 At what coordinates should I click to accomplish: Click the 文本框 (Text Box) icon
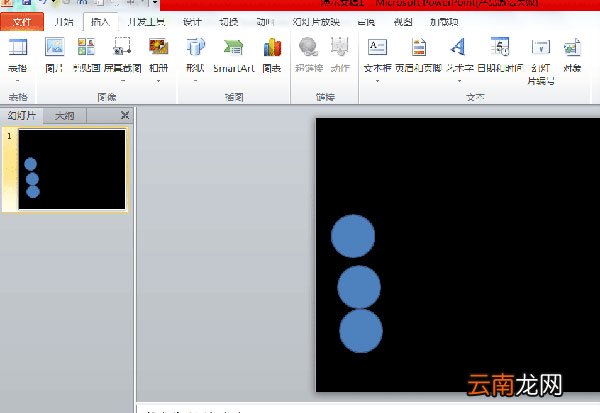[377, 47]
